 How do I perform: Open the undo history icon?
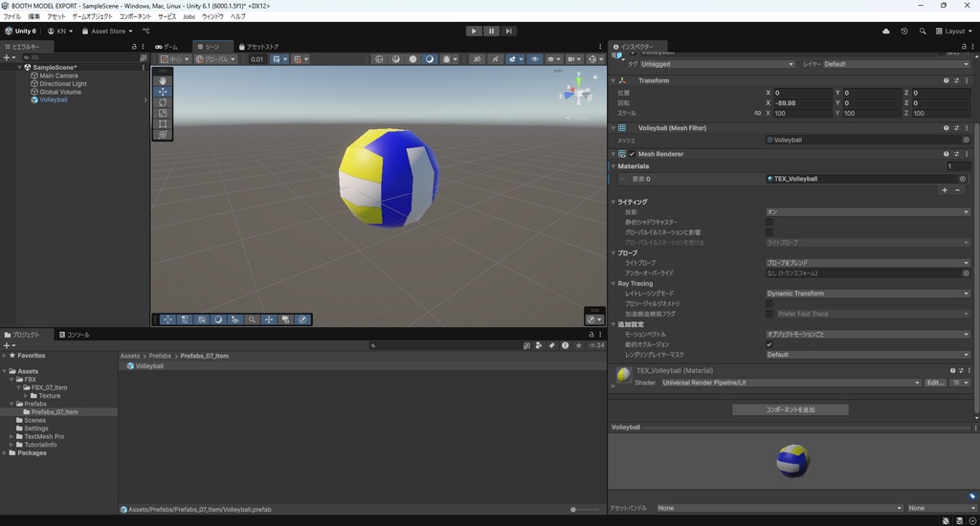tap(903, 31)
